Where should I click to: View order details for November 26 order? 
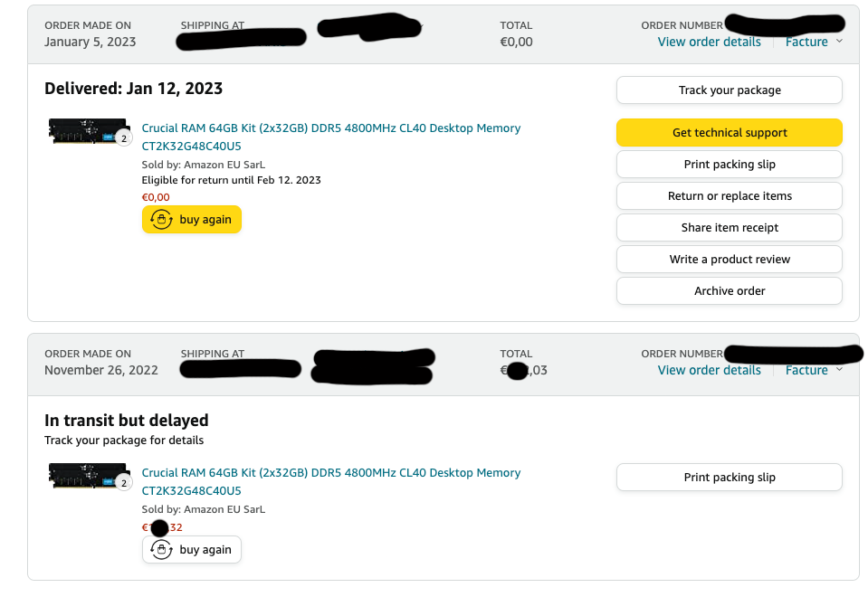(709, 370)
